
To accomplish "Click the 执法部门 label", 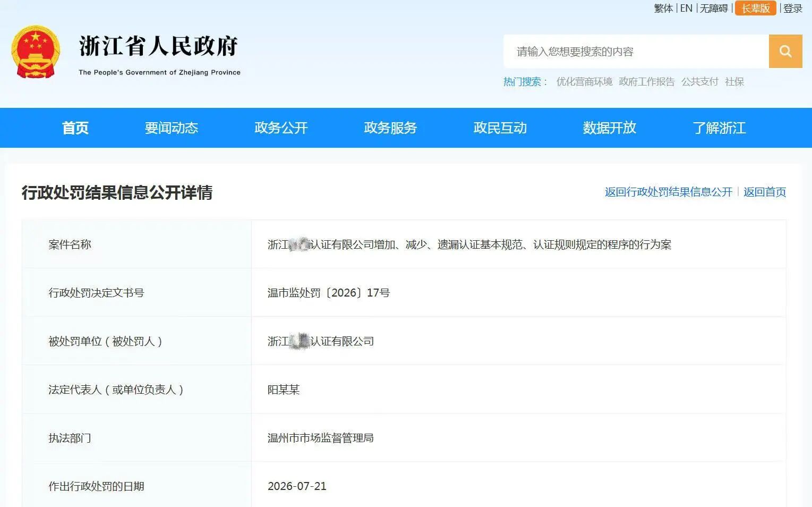I will click(70, 438).
